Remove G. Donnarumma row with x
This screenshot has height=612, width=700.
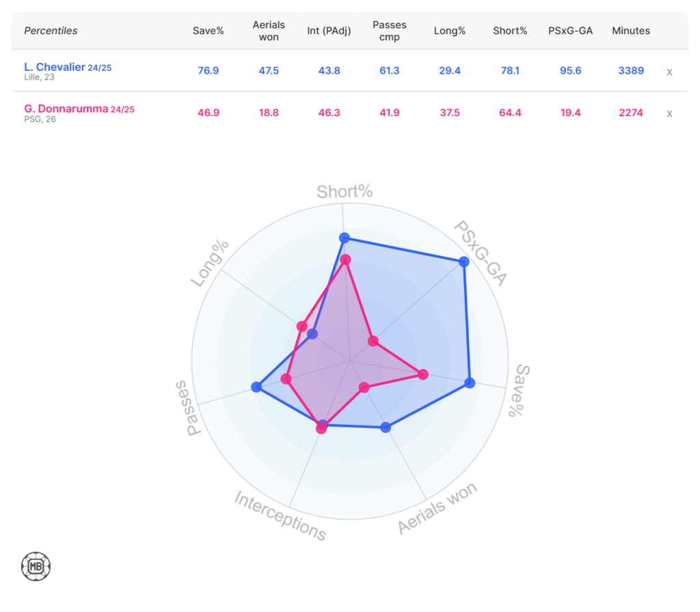coord(670,113)
